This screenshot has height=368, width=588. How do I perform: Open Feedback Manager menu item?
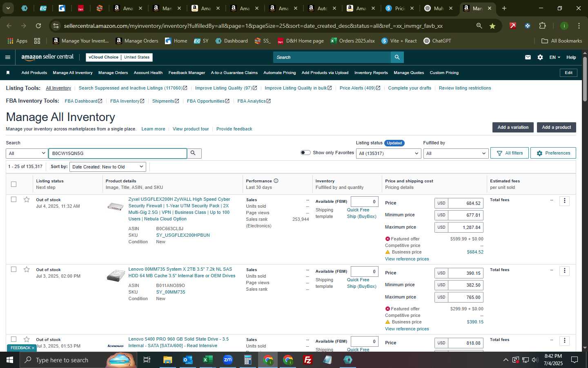pos(187,73)
